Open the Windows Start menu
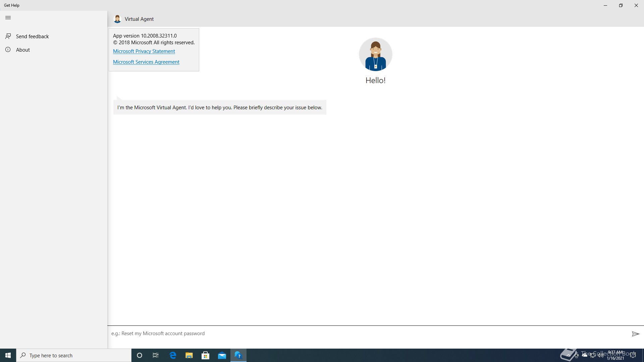 pyautogui.click(x=8, y=355)
